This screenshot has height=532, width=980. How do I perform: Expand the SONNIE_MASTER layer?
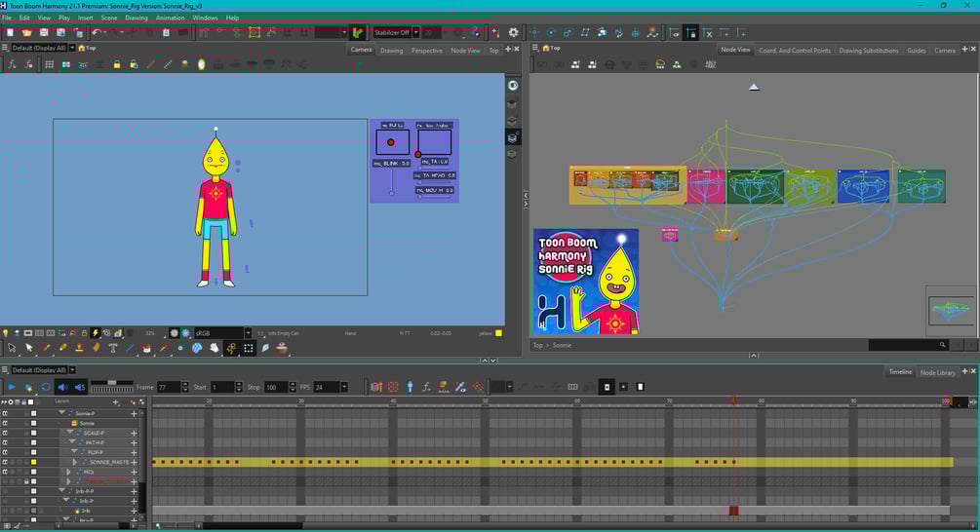coord(74,462)
